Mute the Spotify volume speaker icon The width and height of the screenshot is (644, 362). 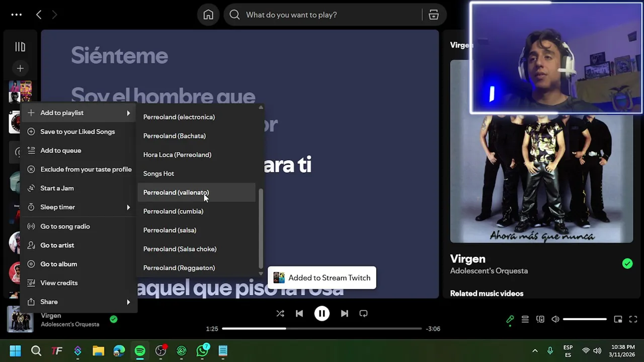click(x=555, y=319)
